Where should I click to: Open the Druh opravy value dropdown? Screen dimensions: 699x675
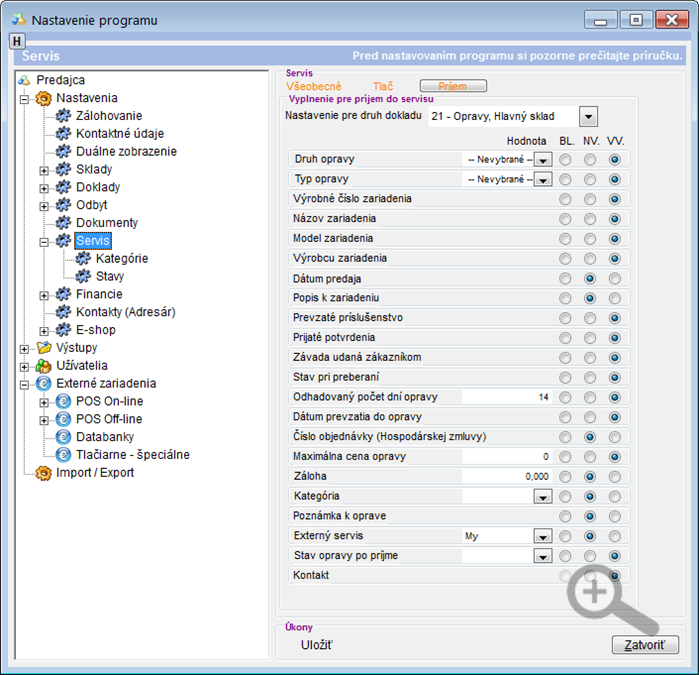point(543,160)
